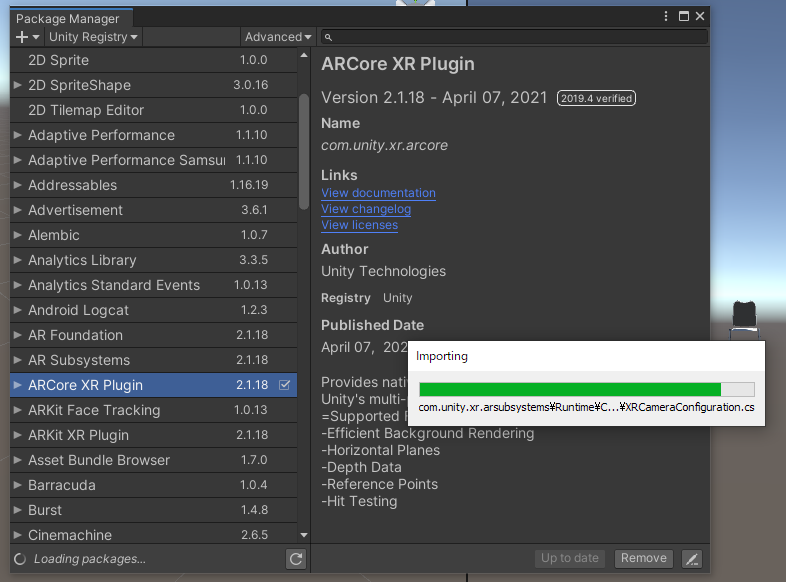
Task: Expand the AR Foundation package versions
Action: click(18, 335)
